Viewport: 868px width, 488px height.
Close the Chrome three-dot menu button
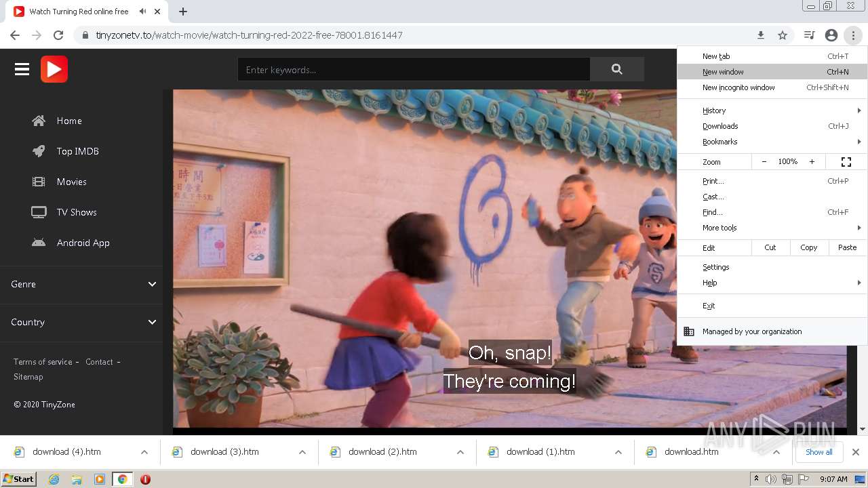(853, 35)
